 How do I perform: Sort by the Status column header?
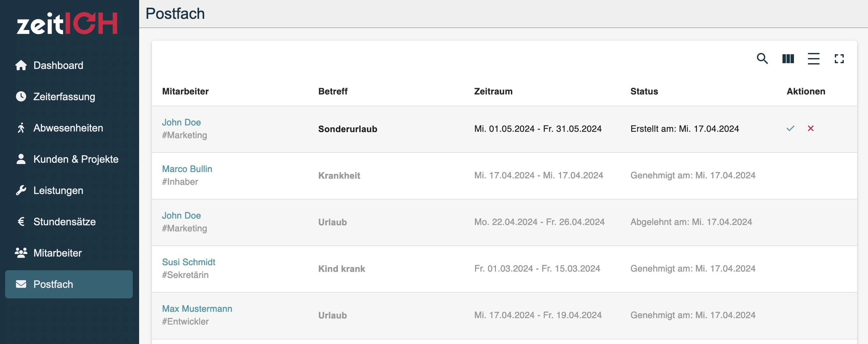pos(644,91)
